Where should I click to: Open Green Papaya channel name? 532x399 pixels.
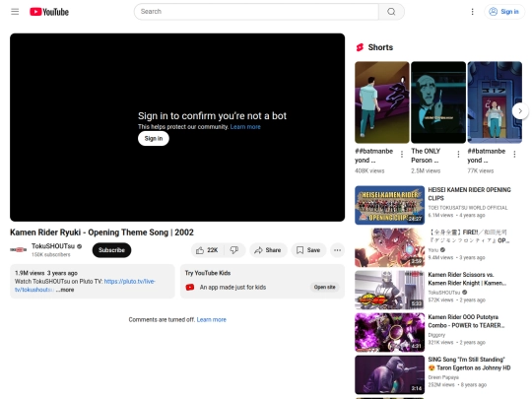point(443,377)
